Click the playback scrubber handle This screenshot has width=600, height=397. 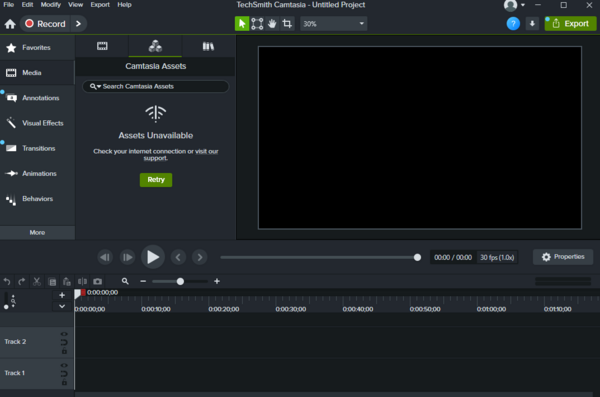click(417, 257)
